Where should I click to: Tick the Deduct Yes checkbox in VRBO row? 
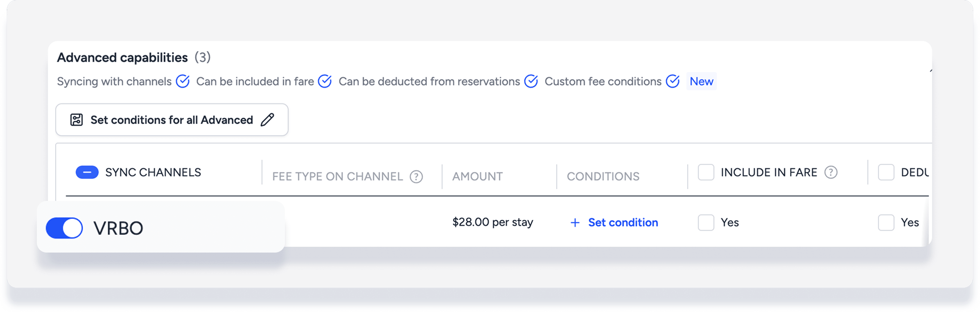click(x=886, y=223)
